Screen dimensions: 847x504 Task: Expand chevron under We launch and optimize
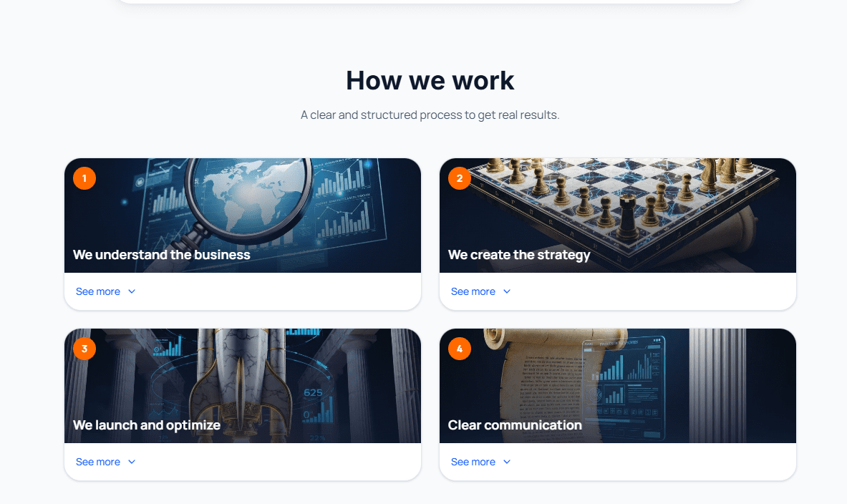(132, 462)
